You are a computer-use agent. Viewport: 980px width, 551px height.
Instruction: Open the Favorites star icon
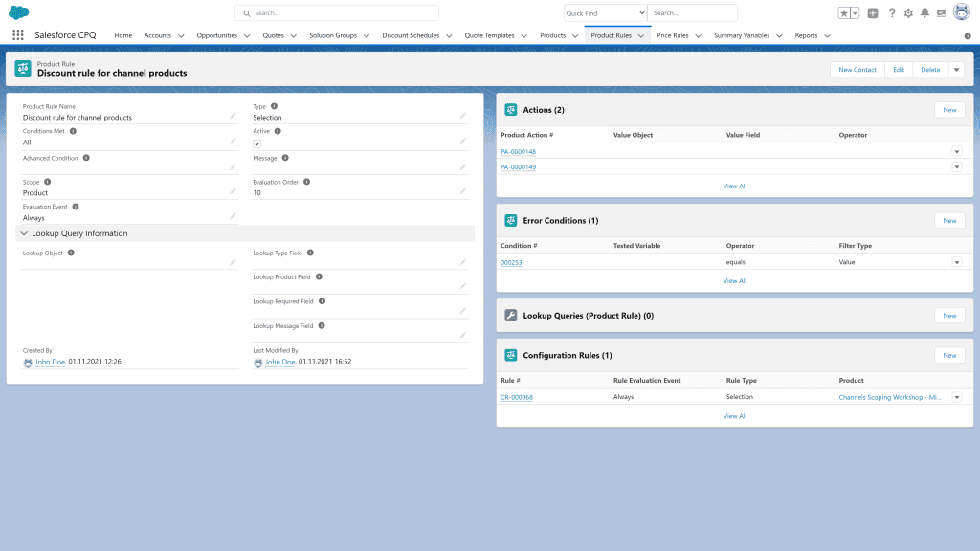[x=844, y=13]
